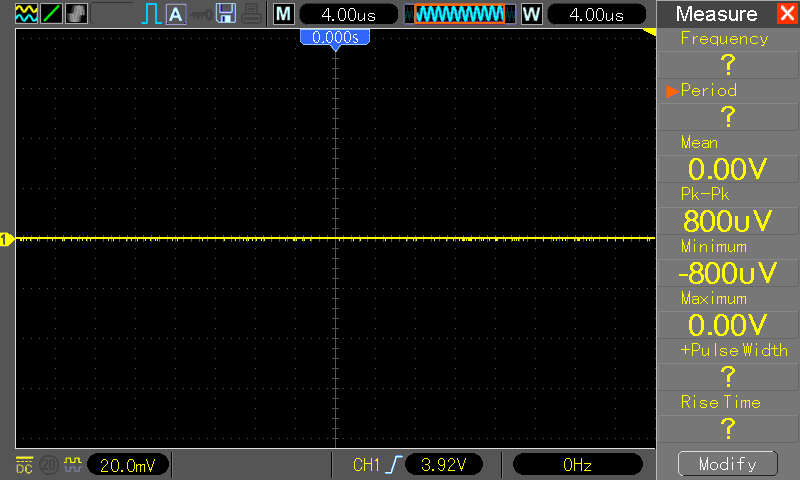Click the Rise Time question mark value
The image size is (800, 480).
pyautogui.click(x=728, y=428)
